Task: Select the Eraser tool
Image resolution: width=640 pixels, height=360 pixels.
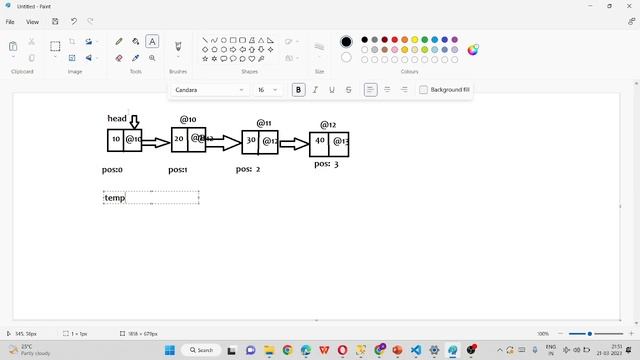Action: pos(119,58)
